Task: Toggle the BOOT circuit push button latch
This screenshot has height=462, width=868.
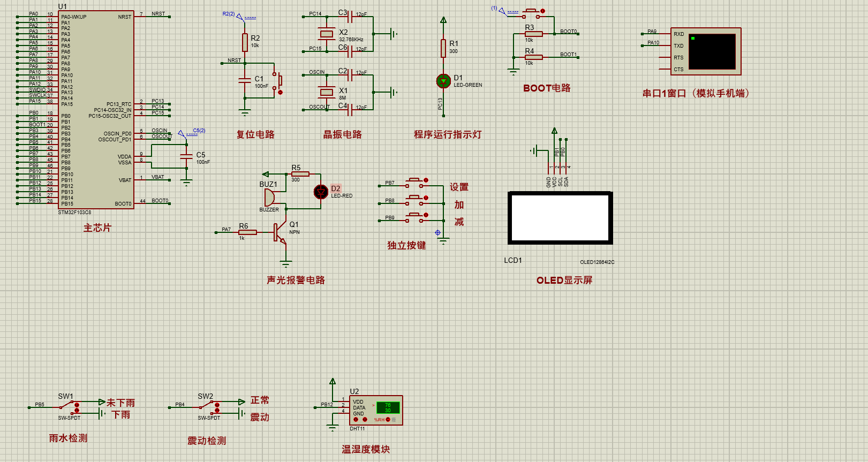Action: [543, 11]
